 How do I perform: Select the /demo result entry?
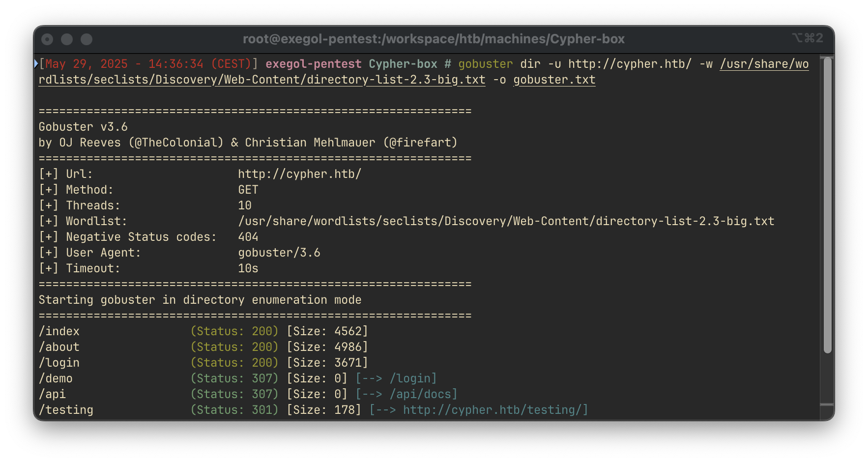(56, 378)
